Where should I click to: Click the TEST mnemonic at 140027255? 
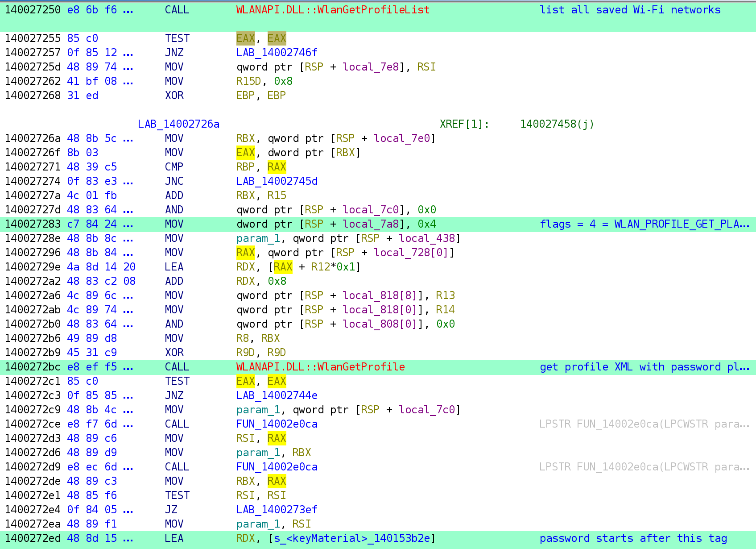pos(177,38)
